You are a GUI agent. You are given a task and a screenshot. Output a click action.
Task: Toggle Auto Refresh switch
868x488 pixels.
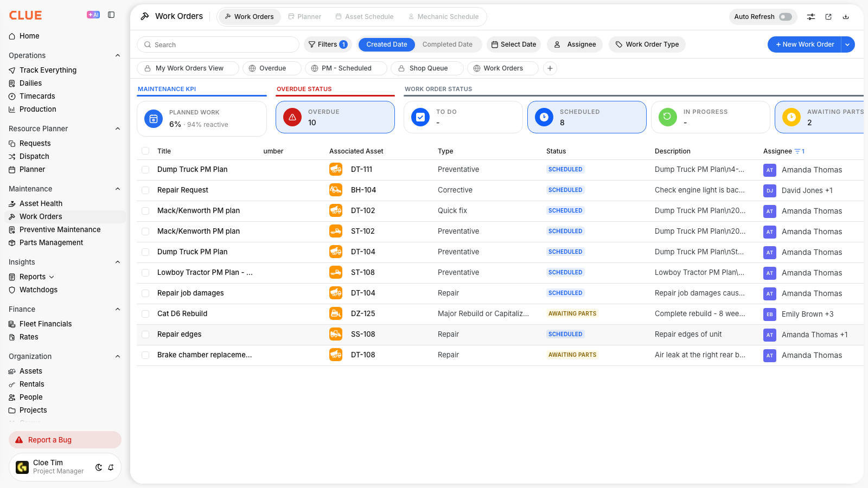click(785, 17)
